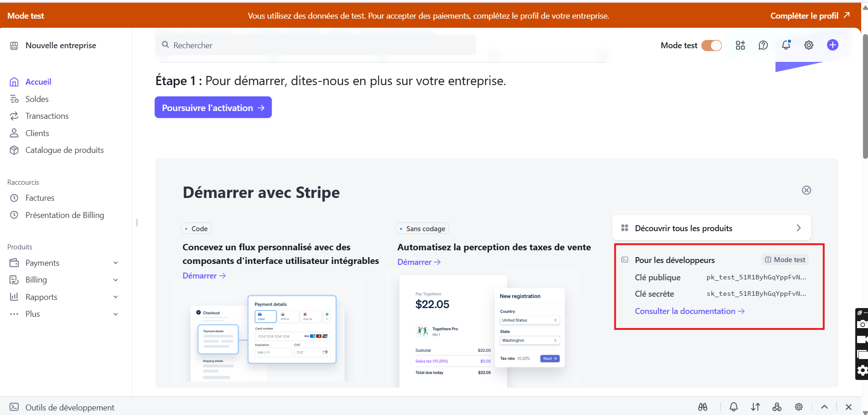Click the Payments wallet icon
This screenshot has height=415, width=868.
pos(14,263)
